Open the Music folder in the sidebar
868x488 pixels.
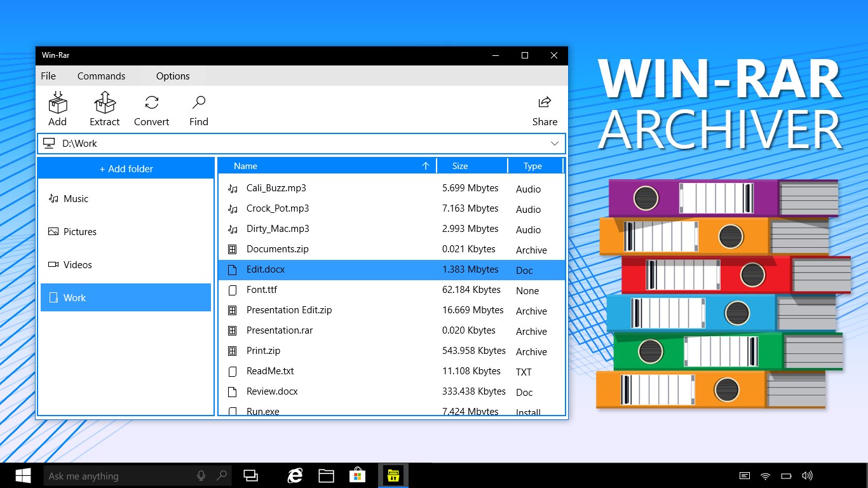[126, 199]
